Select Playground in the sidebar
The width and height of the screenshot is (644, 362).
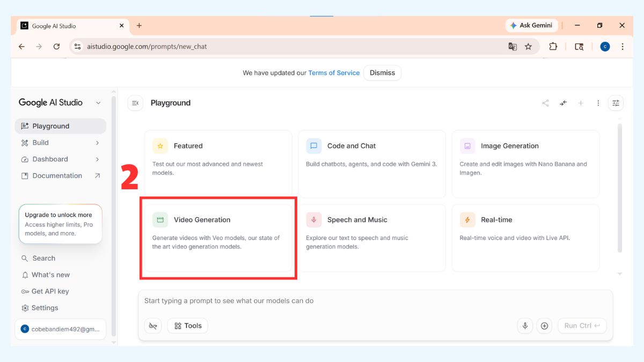tap(60, 126)
